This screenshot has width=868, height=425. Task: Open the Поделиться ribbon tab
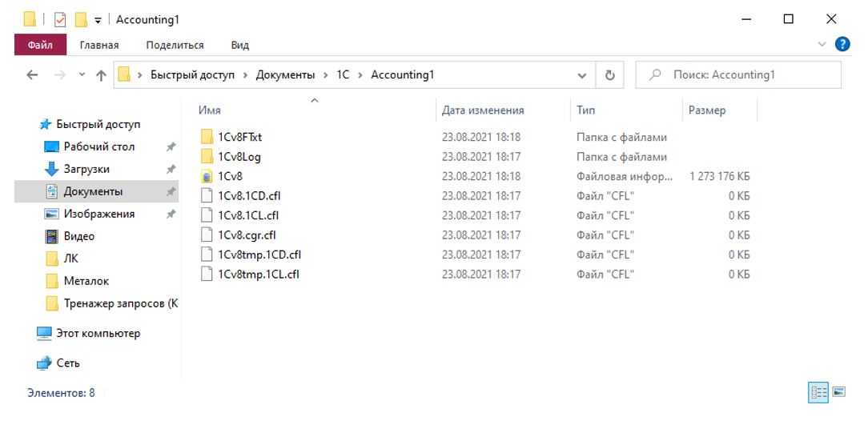point(175,45)
